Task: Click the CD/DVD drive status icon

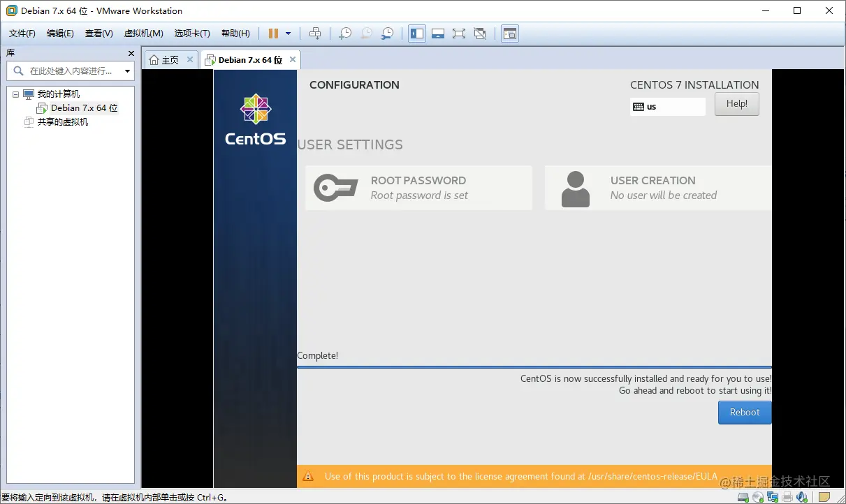Action: tap(759, 497)
